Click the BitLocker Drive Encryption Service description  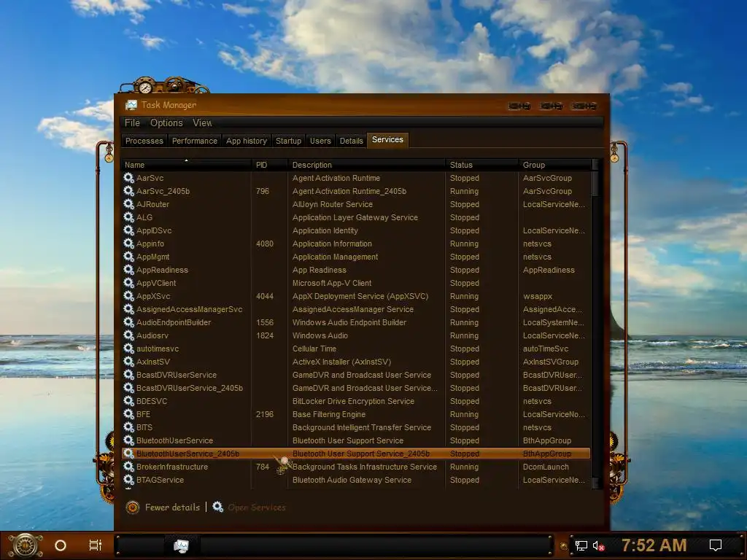pyautogui.click(x=353, y=401)
